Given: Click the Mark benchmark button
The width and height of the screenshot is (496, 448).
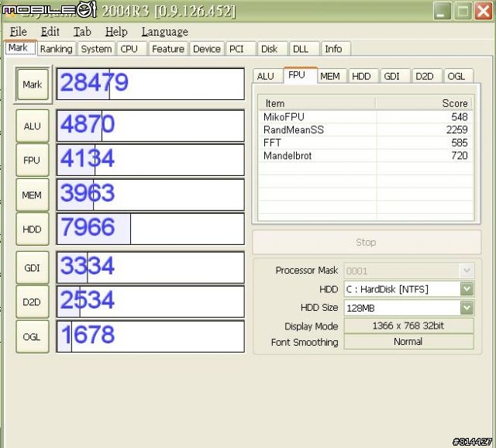Looking at the screenshot, I should (33, 84).
